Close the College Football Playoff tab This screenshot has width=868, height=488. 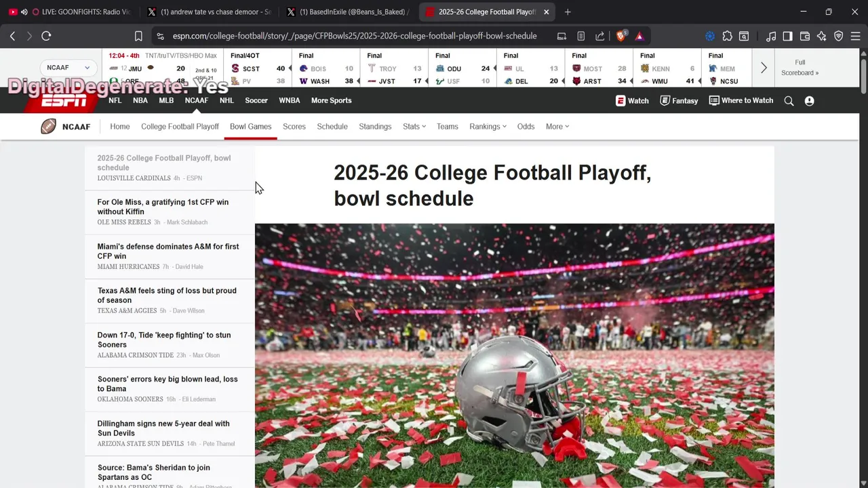(x=546, y=12)
